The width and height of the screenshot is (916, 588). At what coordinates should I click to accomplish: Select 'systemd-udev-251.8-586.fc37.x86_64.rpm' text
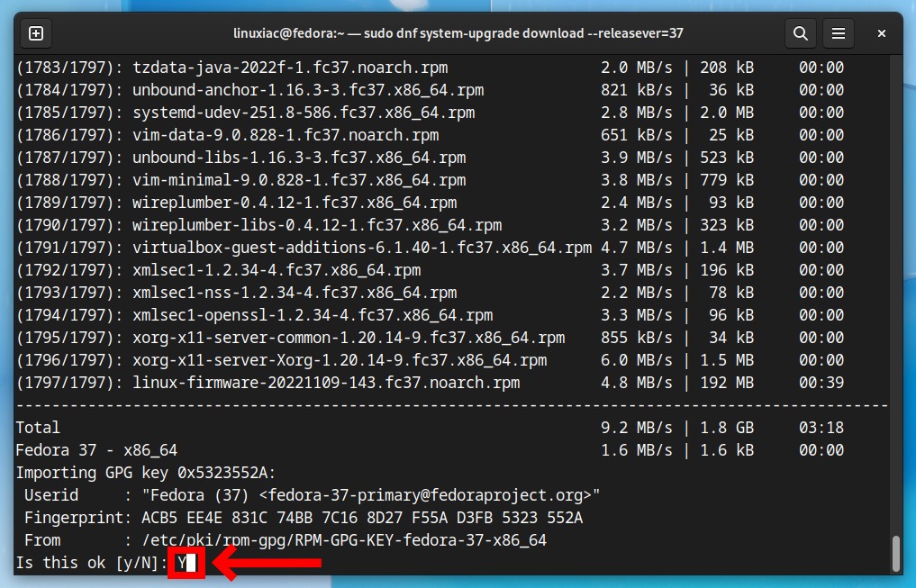coord(304,113)
